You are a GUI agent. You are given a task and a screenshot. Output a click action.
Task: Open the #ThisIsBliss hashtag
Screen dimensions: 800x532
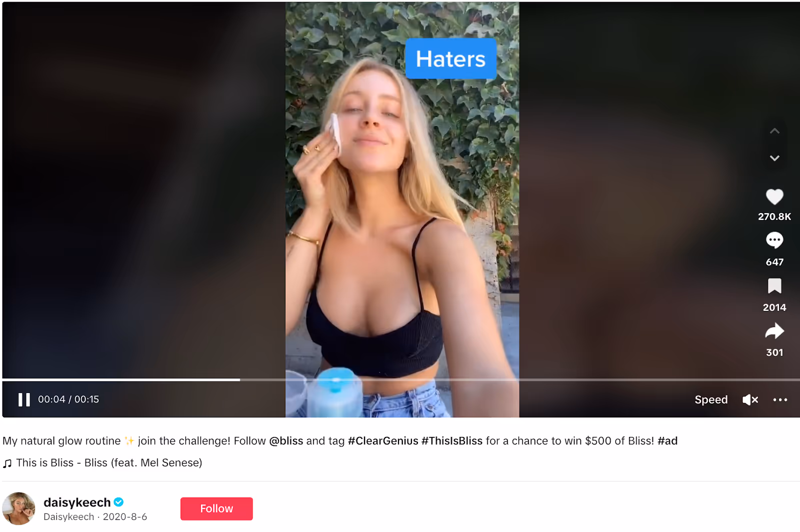click(x=452, y=441)
